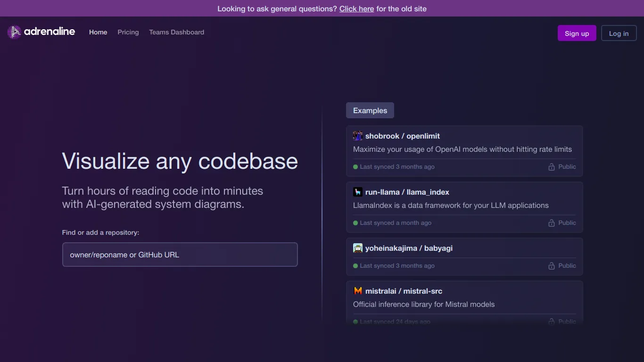Image resolution: width=644 pixels, height=362 pixels.
Task: Open the Teams Dashboard page
Action: click(177, 32)
